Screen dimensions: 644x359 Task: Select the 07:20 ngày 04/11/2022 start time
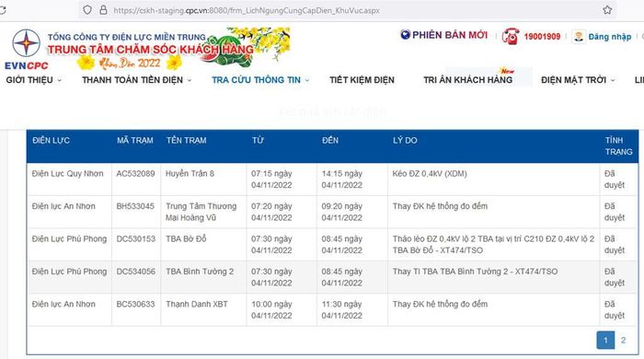[271, 212]
